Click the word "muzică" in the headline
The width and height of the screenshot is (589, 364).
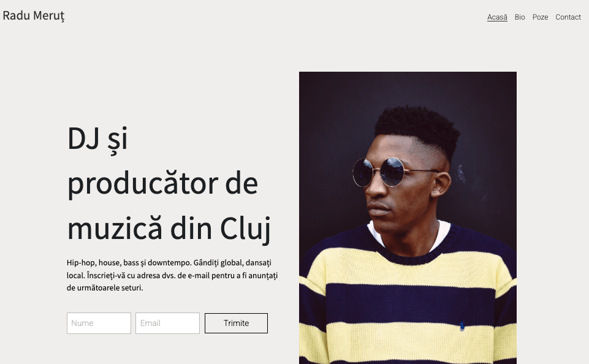coord(115,229)
